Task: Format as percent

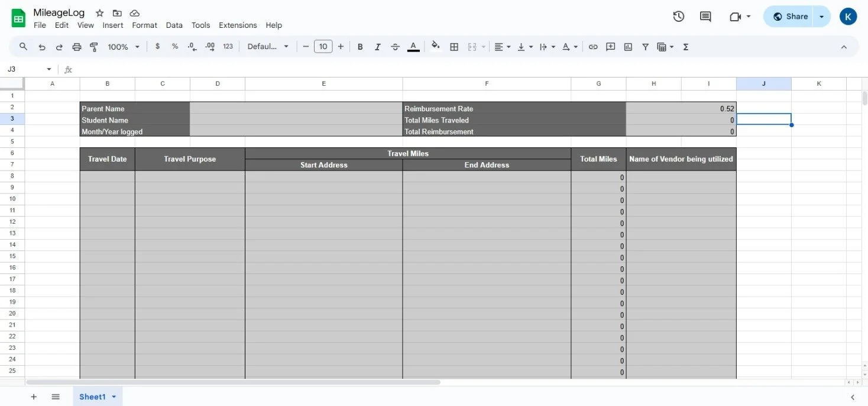Action: point(175,46)
